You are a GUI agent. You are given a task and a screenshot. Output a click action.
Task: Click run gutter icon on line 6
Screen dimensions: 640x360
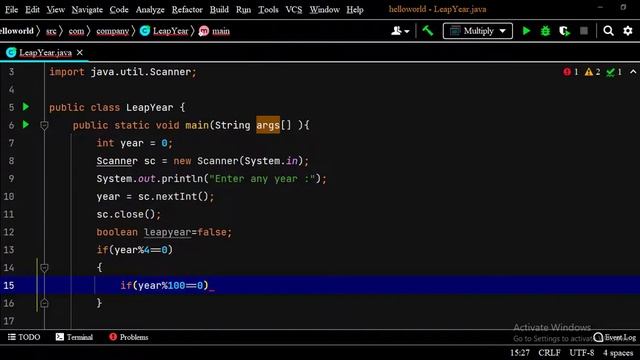pos(26,124)
